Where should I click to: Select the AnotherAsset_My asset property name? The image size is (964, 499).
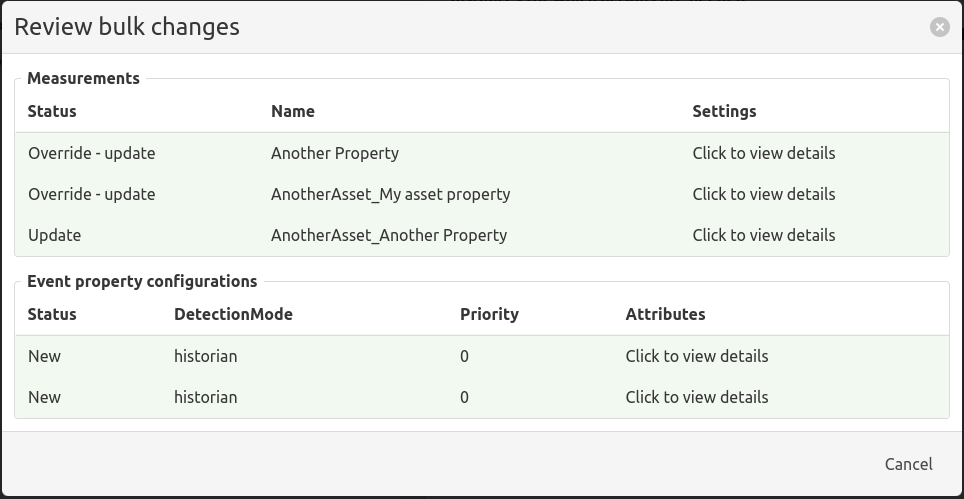[x=390, y=194]
